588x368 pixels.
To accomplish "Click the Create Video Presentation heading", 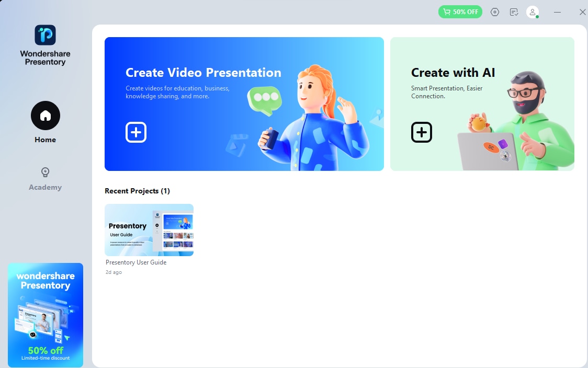I will point(203,72).
